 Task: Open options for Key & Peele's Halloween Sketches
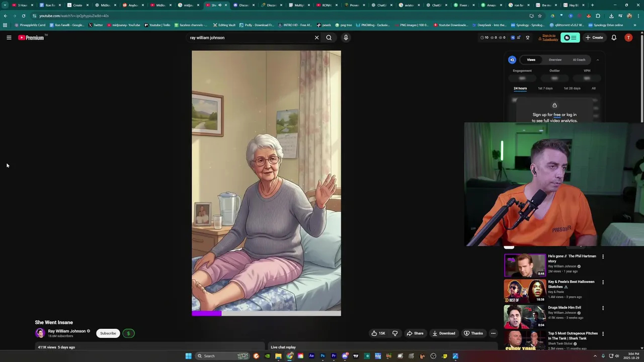[603, 282]
